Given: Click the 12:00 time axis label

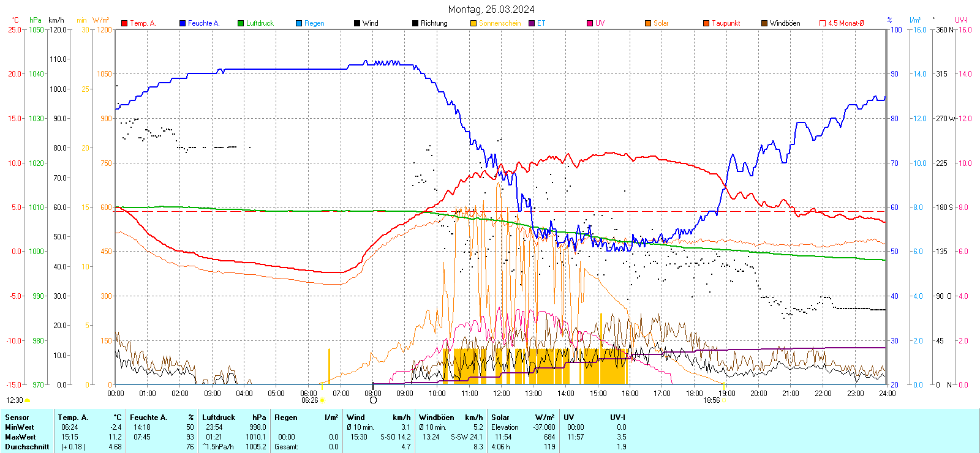Looking at the screenshot, I should click(502, 394).
